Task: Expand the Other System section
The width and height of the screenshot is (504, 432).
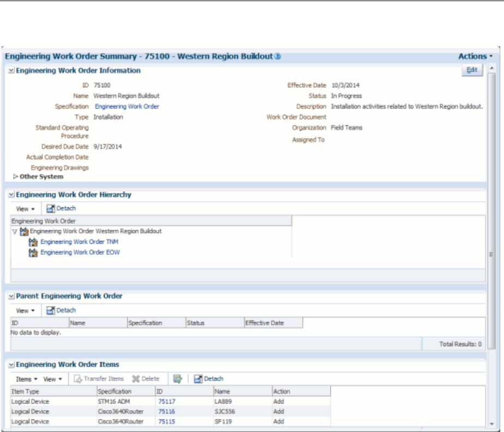Action: 15,177
